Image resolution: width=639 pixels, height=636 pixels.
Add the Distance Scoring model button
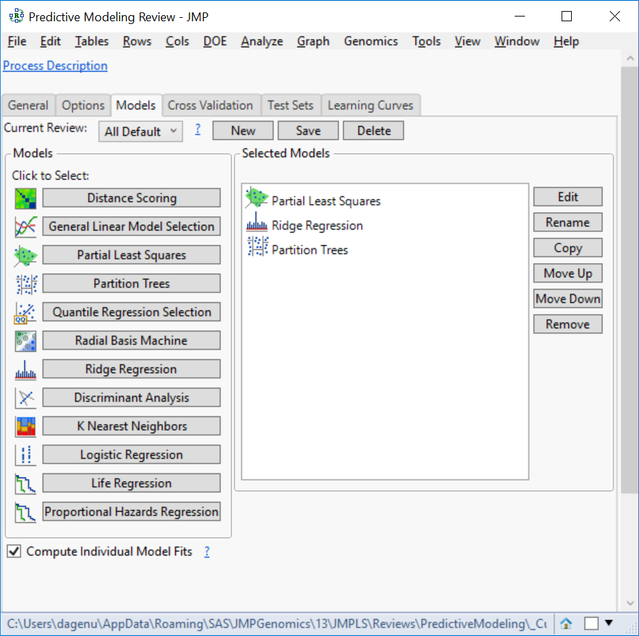[132, 198]
